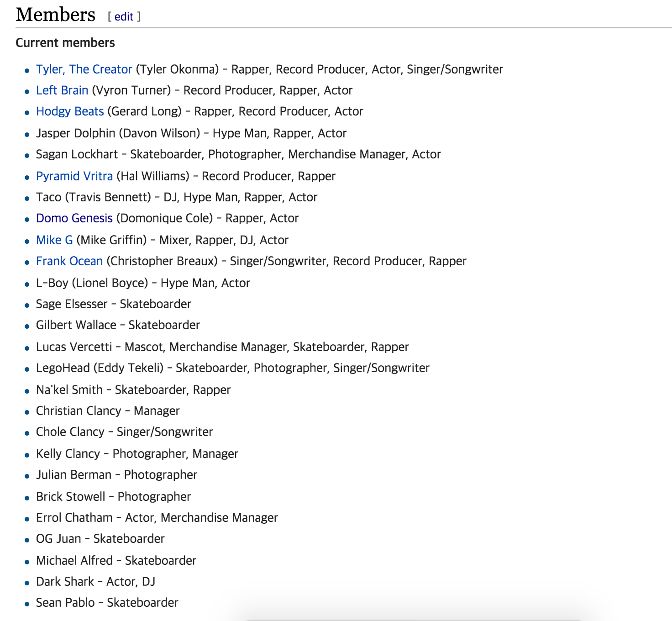
Task: Click the Brick Stowell entry
Action: point(113,497)
